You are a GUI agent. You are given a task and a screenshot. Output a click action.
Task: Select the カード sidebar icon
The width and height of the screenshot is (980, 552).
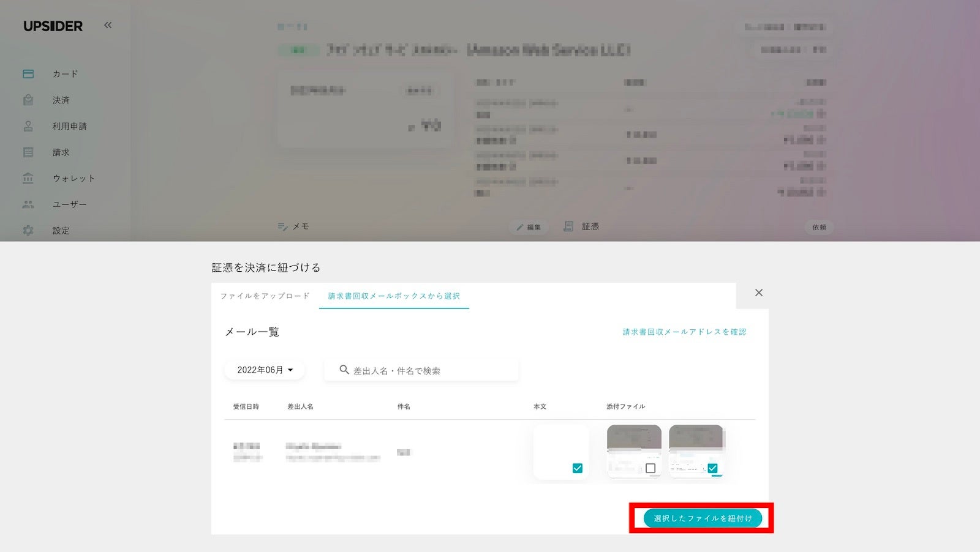28,73
